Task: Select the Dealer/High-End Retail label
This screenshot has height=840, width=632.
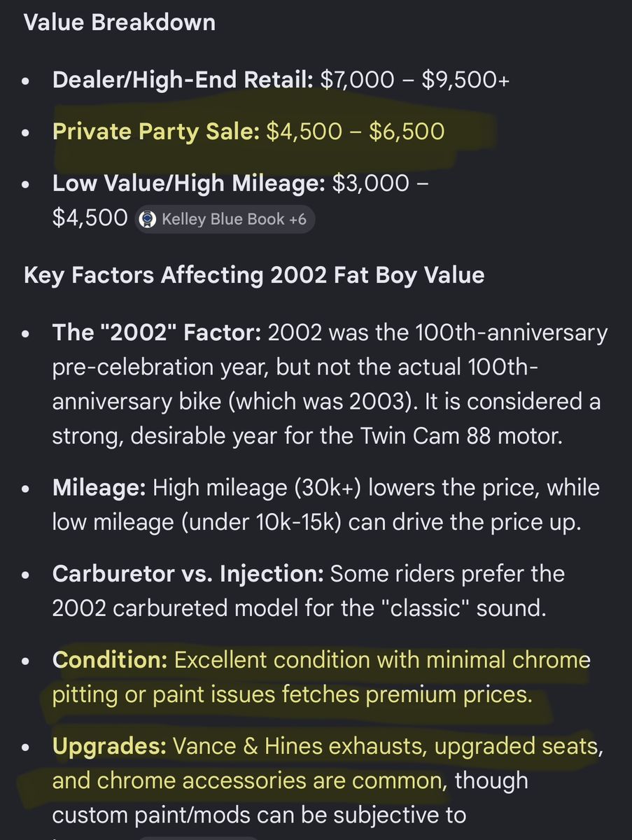Action: [183, 80]
